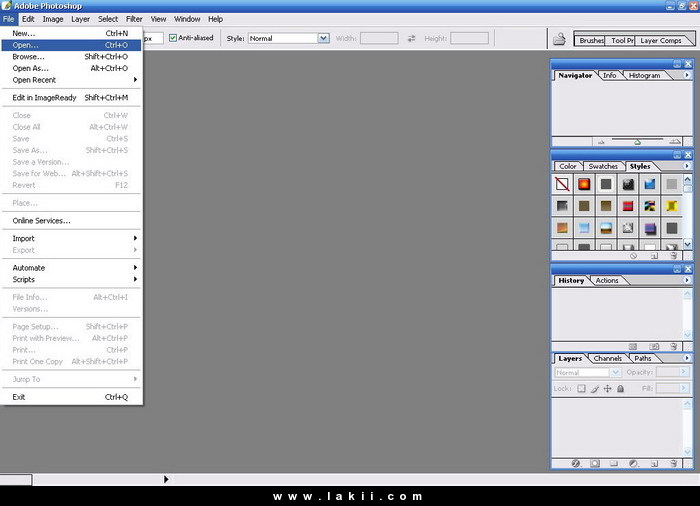Viewport: 700px width, 506px height.
Task: Click delete layer trash icon in Layers panel
Action: [x=674, y=464]
